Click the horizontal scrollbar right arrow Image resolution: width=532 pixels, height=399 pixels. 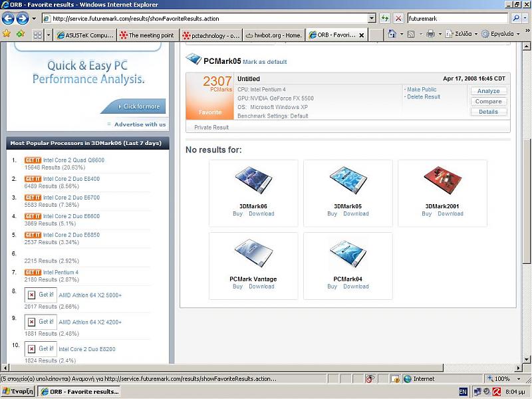(x=518, y=368)
